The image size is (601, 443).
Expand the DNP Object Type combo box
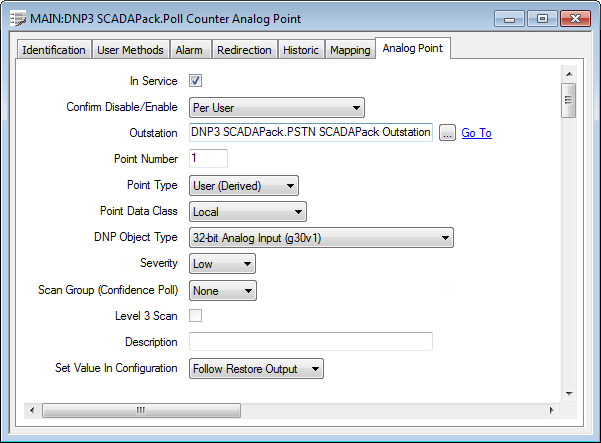click(321, 237)
